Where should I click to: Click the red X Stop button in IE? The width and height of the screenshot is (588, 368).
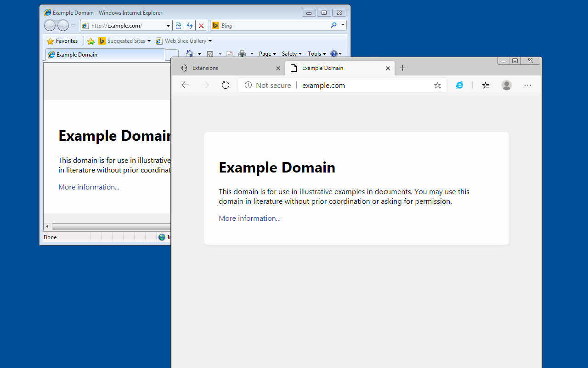click(x=201, y=26)
